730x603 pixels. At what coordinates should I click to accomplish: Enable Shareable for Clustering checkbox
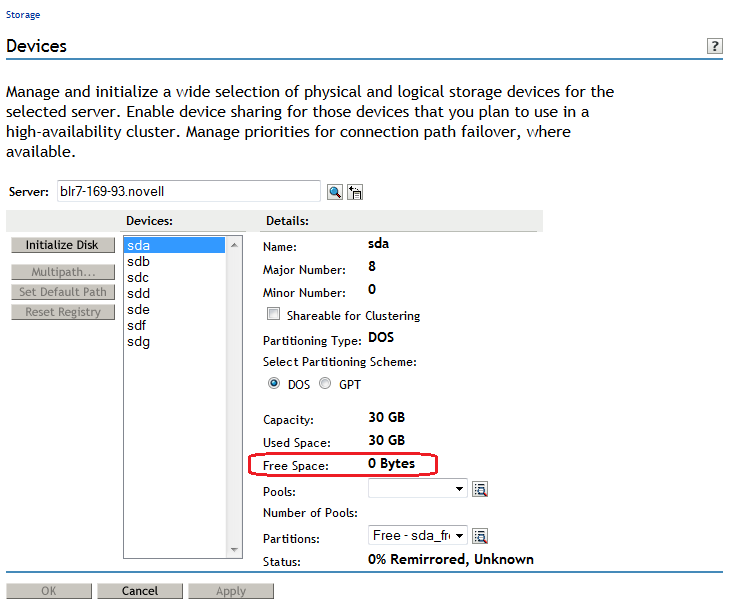pyautogui.click(x=274, y=315)
